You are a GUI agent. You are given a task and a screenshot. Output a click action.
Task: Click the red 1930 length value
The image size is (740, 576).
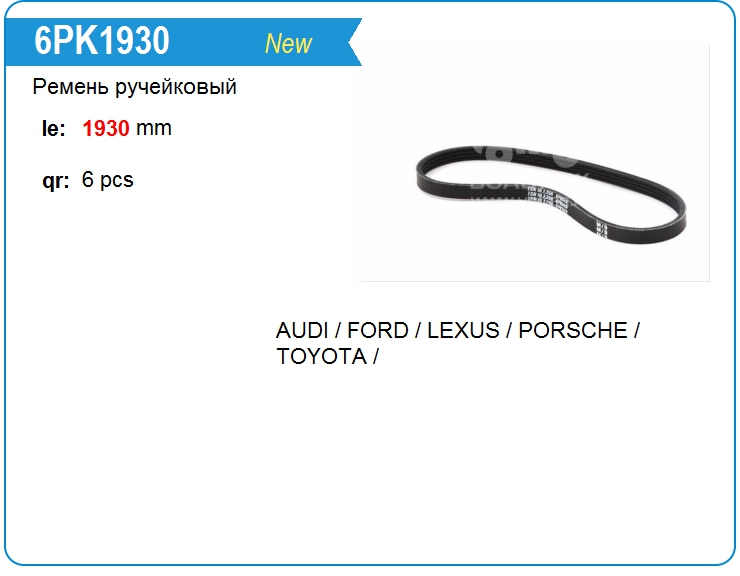point(106,128)
